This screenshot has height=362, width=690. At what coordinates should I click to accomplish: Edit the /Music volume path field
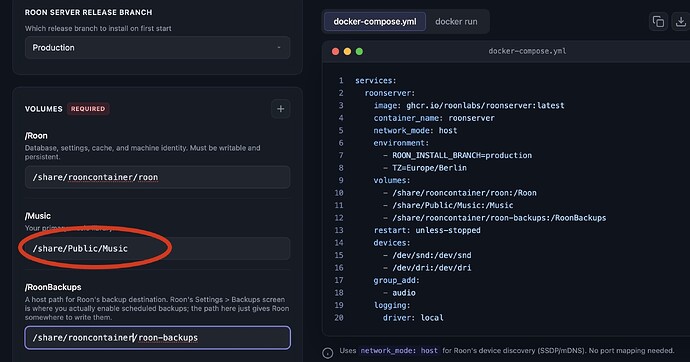pyautogui.click(x=158, y=249)
